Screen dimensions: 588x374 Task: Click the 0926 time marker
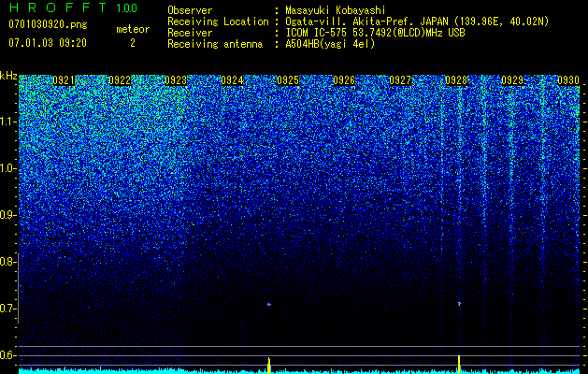pyautogui.click(x=344, y=80)
